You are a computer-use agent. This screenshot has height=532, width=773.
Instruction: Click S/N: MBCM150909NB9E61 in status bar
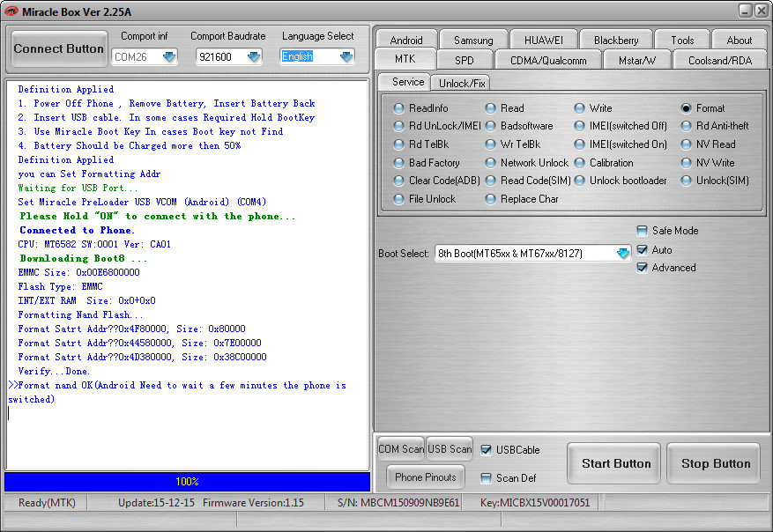[398, 502]
